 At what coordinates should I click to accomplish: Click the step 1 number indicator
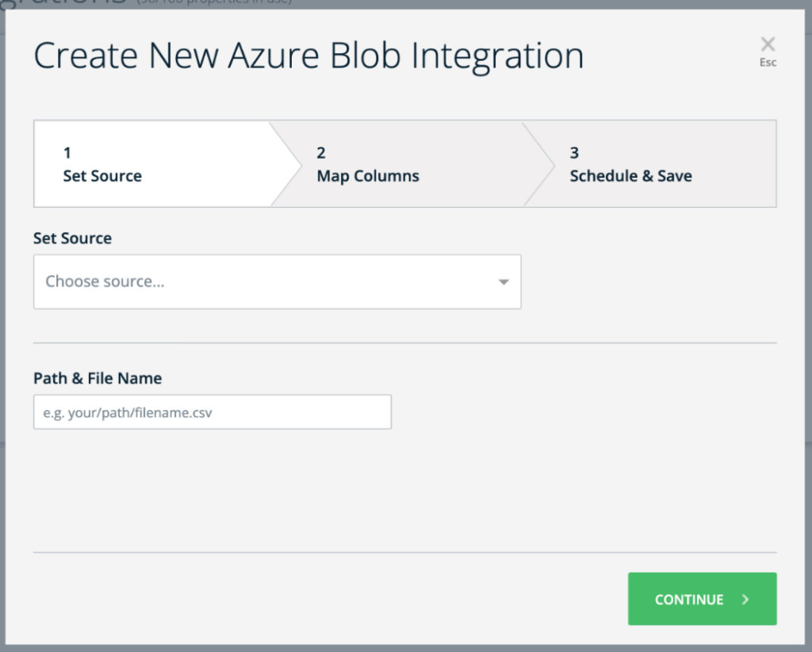(x=67, y=153)
